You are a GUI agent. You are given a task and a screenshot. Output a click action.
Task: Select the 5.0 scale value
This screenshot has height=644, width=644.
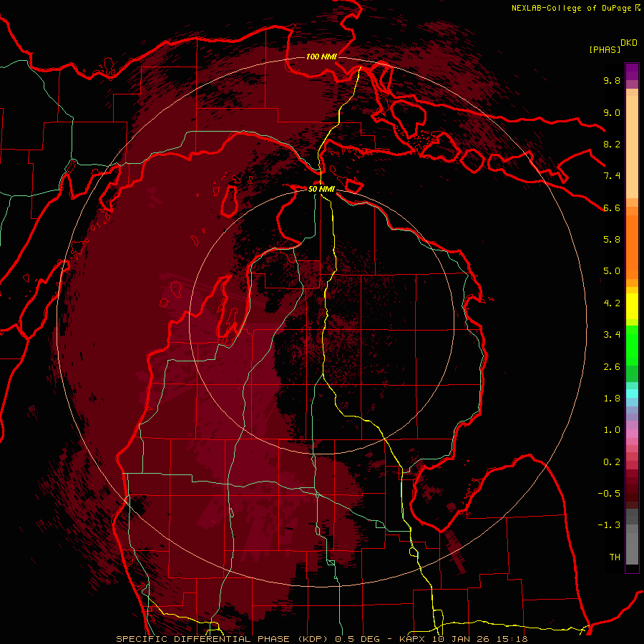pos(612,271)
